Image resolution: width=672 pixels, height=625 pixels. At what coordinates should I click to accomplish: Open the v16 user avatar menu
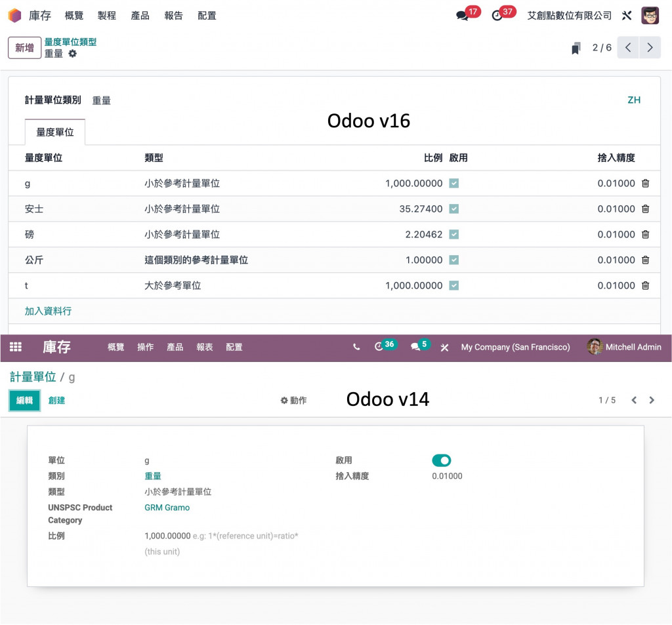click(650, 16)
